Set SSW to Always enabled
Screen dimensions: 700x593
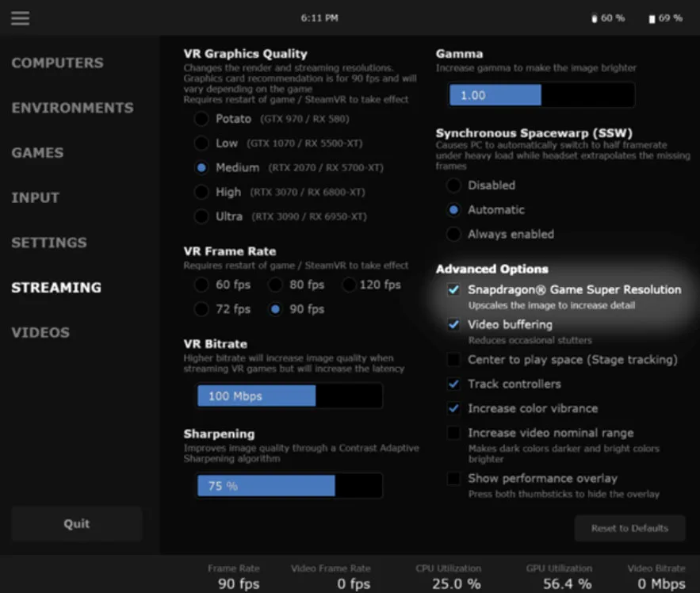453,234
